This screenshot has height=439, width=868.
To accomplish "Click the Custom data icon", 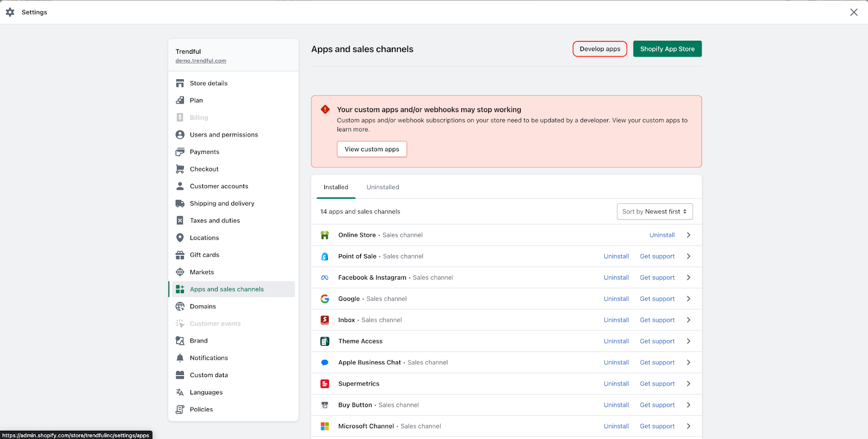I will coord(180,375).
